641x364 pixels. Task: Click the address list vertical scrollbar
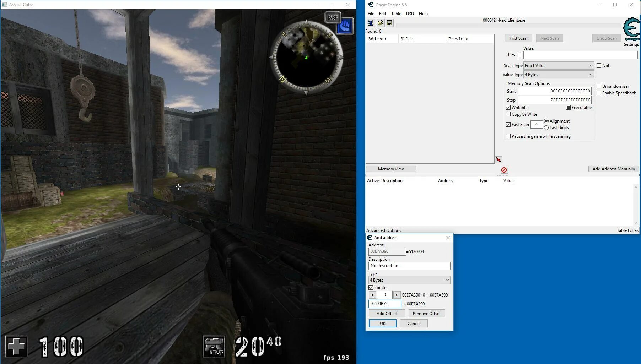tap(636, 205)
